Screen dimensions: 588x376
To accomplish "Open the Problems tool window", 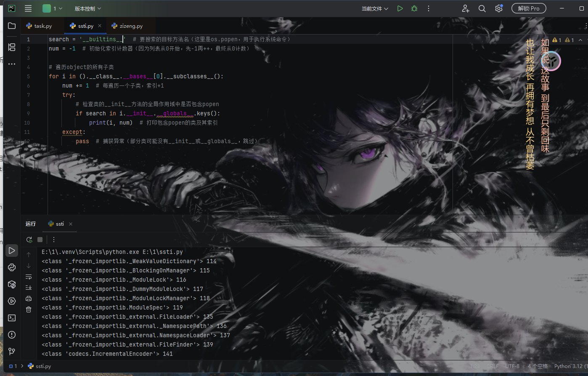I will [x=12, y=335].
